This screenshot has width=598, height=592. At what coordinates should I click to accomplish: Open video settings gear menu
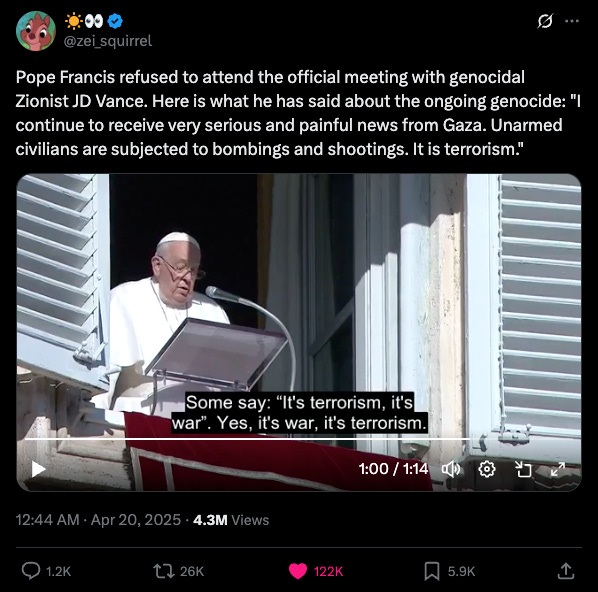coord(487,469)
